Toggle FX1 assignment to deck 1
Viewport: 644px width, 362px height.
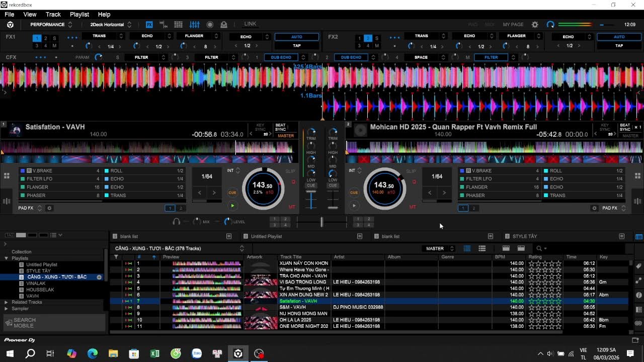click(x=37, y=38)
